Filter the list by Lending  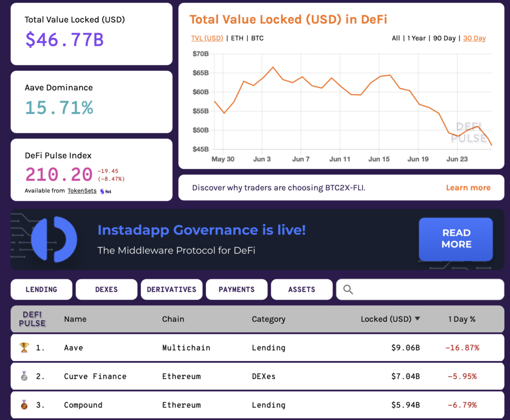[x=41, y=289]
